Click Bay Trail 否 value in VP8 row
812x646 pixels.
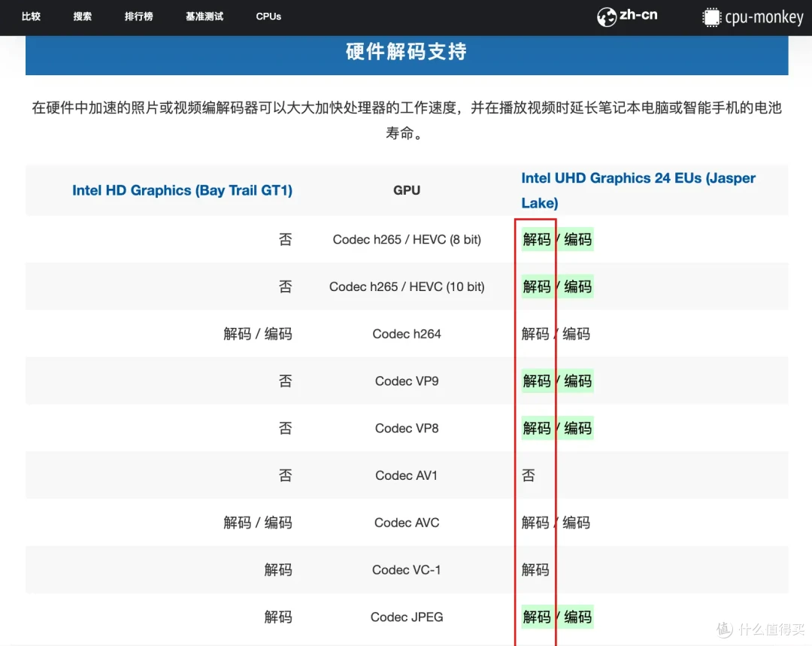286,428
